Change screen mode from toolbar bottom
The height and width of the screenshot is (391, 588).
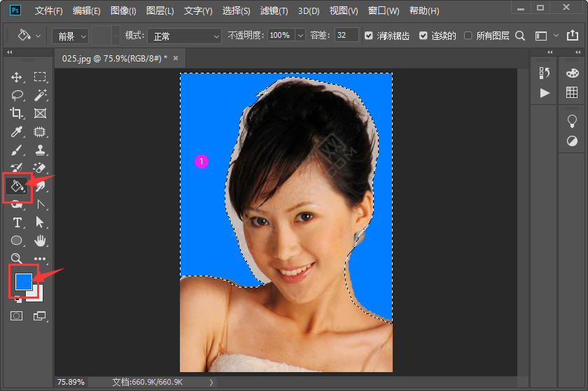39,316
